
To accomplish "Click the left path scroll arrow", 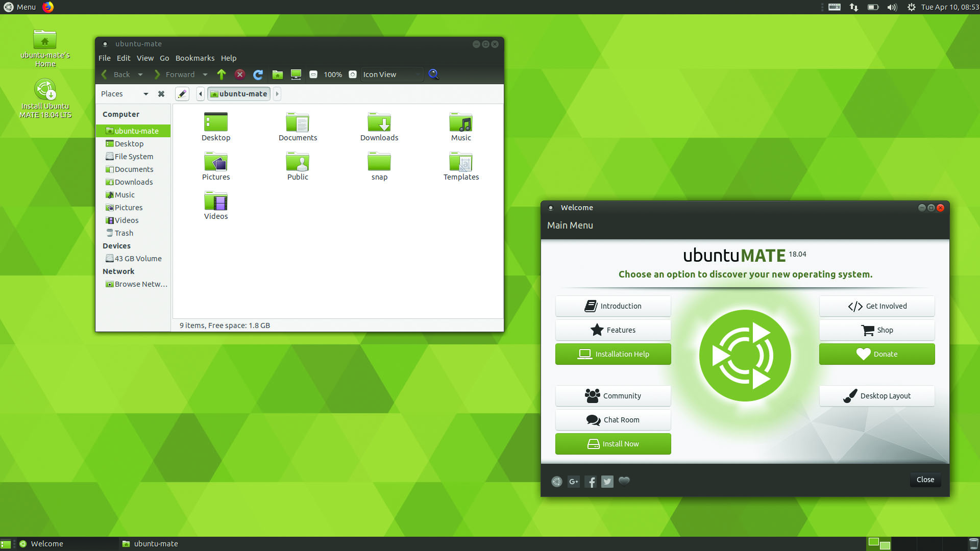I will 201,94.
